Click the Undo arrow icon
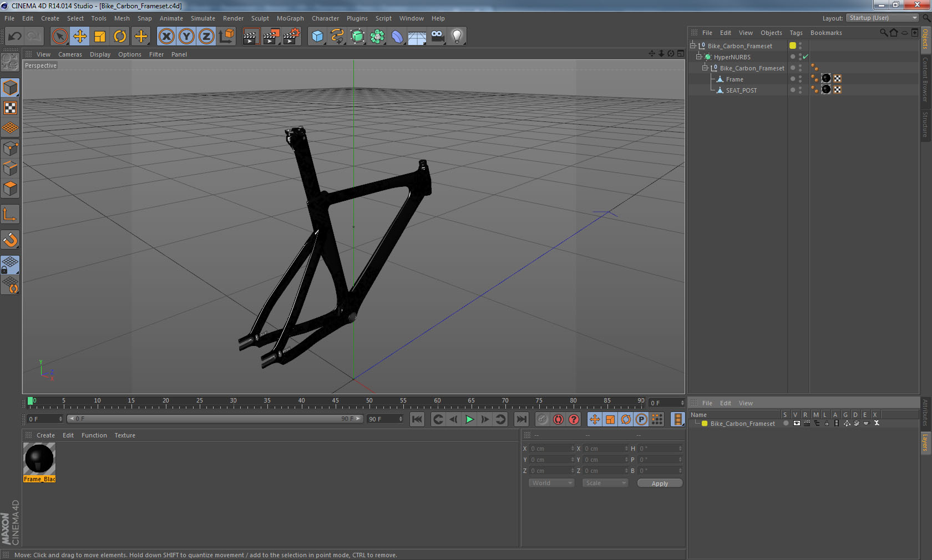 click(x=14, y=37)
